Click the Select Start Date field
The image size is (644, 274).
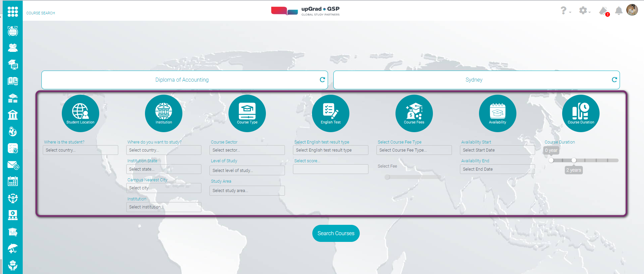(x=497, y=150)
